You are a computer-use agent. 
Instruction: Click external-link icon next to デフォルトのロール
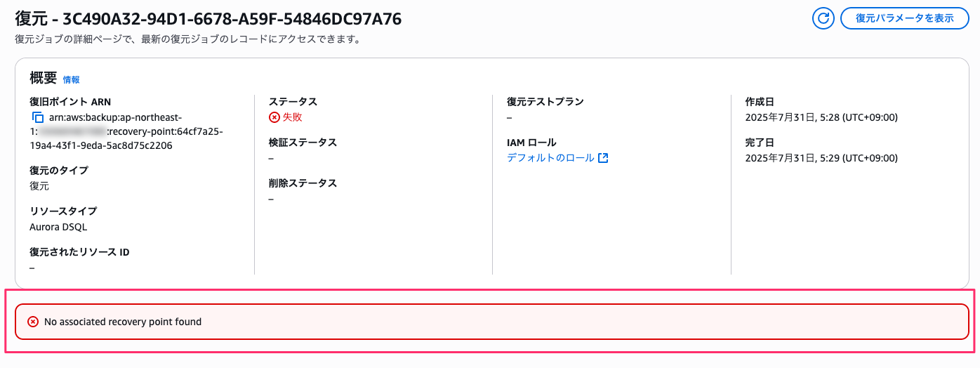[603, 158]
